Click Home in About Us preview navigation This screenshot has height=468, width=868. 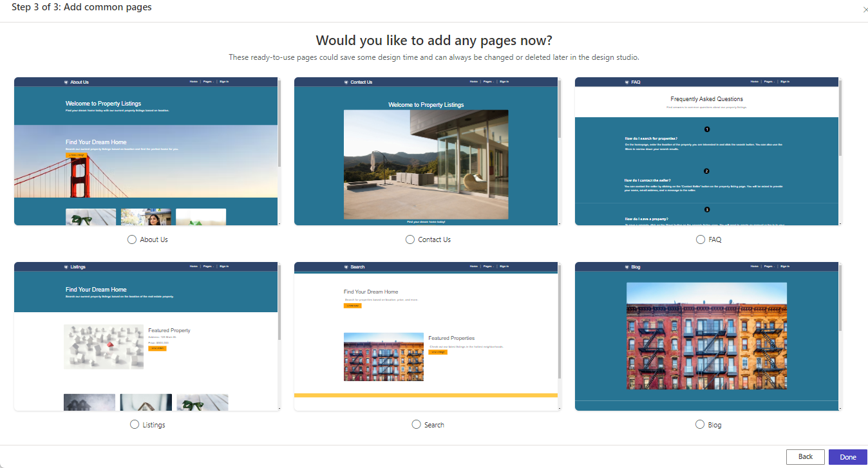pos(194,82)
